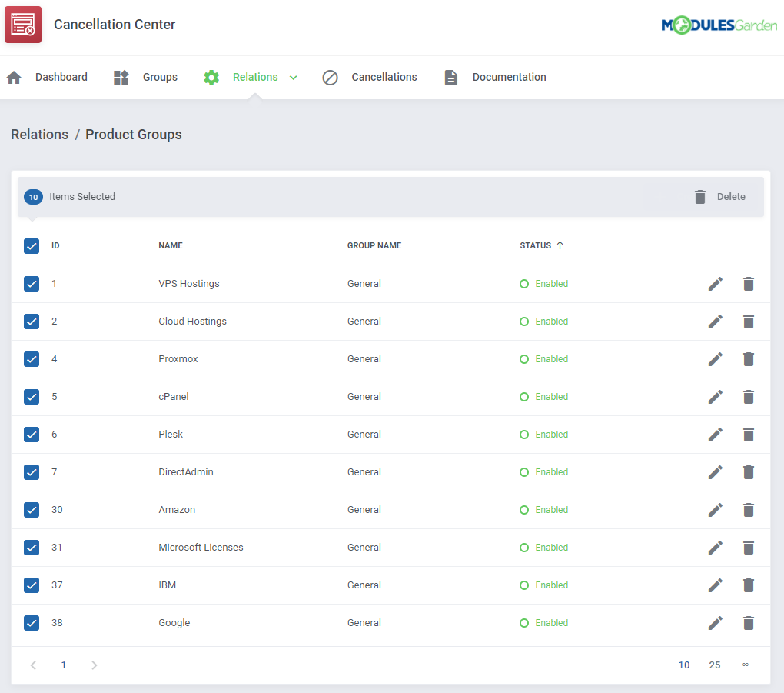Go to previous page arrow
784x693 pixels.
(34, 665)
